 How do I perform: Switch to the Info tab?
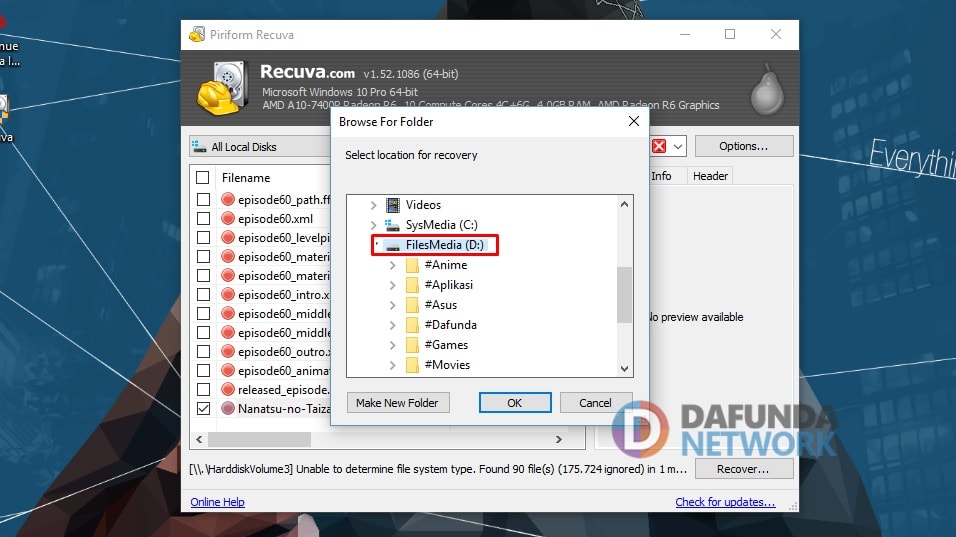[x=661, y=176]
